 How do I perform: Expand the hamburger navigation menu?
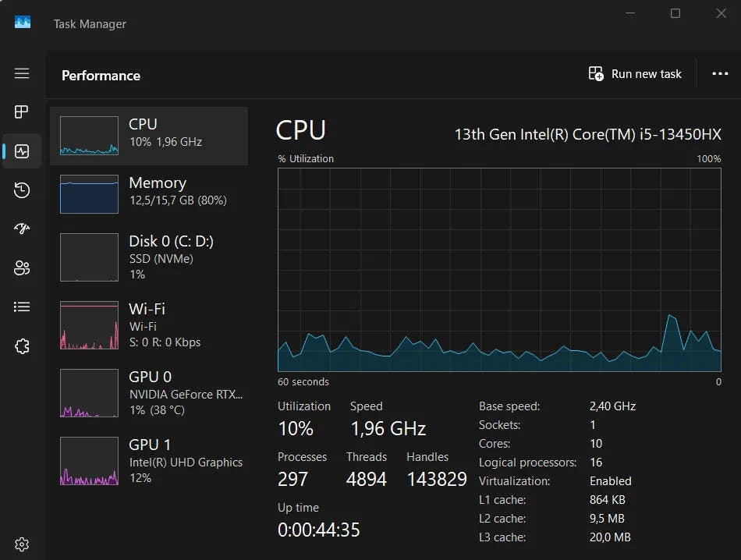coord(22,73)
